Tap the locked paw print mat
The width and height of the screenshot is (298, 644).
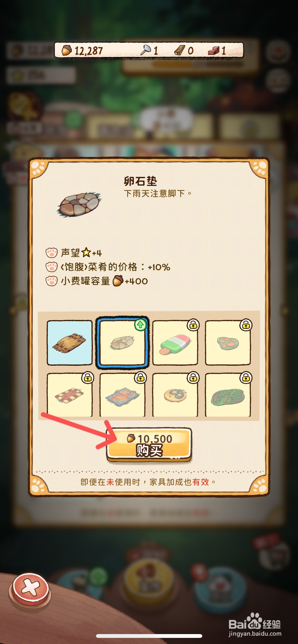(x=228, y=343)
